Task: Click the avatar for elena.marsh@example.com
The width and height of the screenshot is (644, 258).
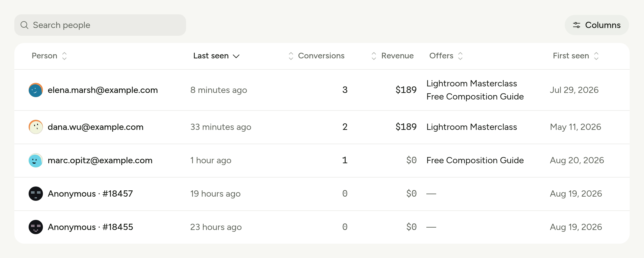Action: click(36, 90)
